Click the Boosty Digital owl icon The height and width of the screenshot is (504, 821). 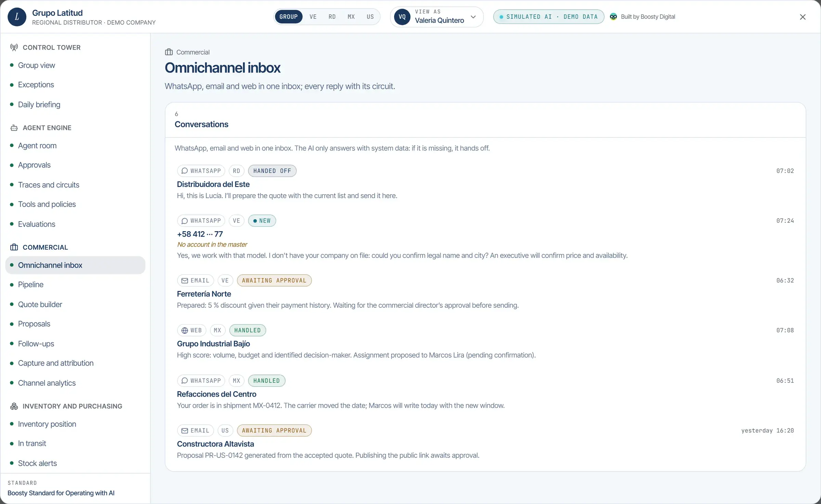click(x=614, y=17)
